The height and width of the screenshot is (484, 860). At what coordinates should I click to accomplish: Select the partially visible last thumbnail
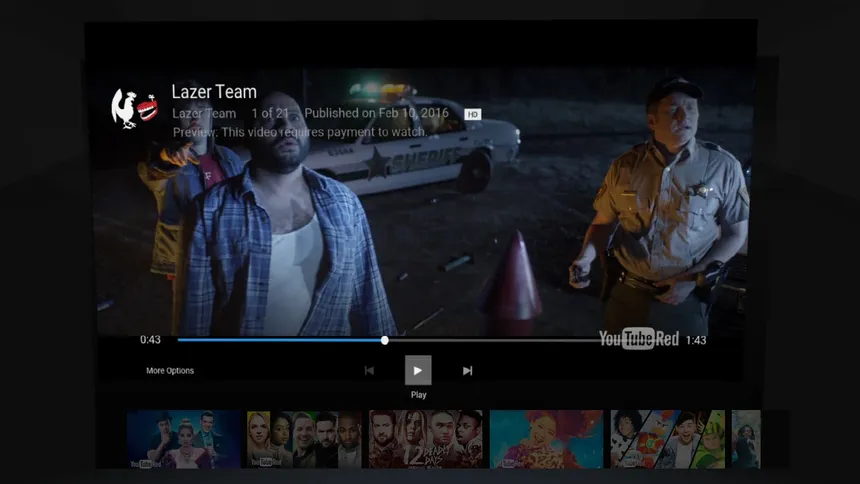point(746,439)
